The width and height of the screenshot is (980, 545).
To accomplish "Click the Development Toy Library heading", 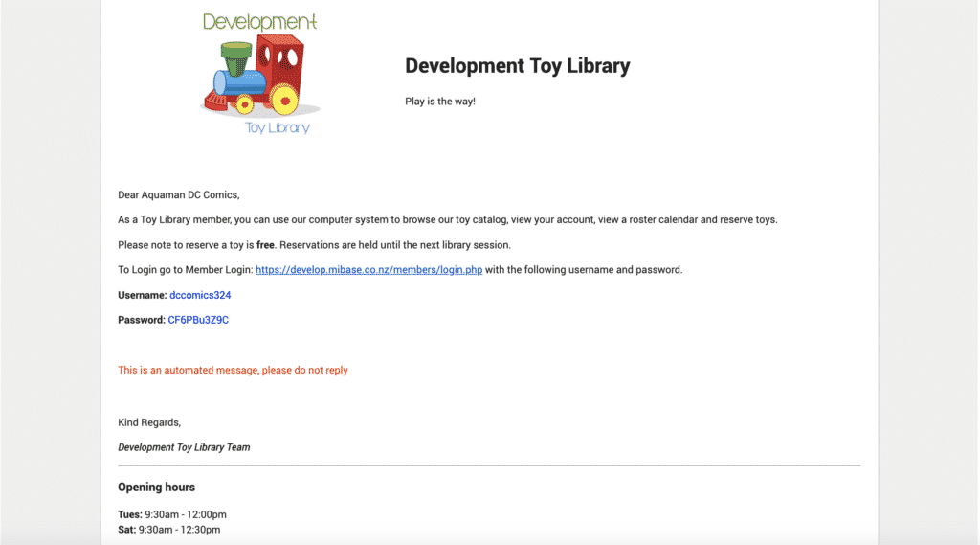I will (518, 66).
